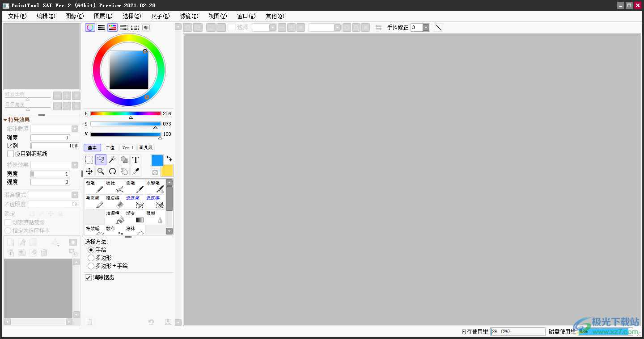Image resolution: width=644 pixels, height=339 pixels.
Task: Choose the 渐变 gradient tool
Action: [135, 217]
